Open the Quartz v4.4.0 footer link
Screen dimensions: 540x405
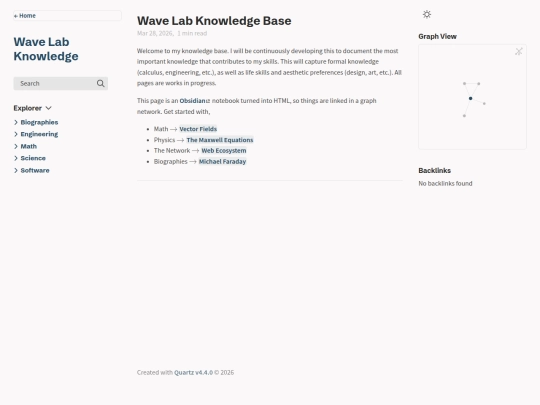193,372
